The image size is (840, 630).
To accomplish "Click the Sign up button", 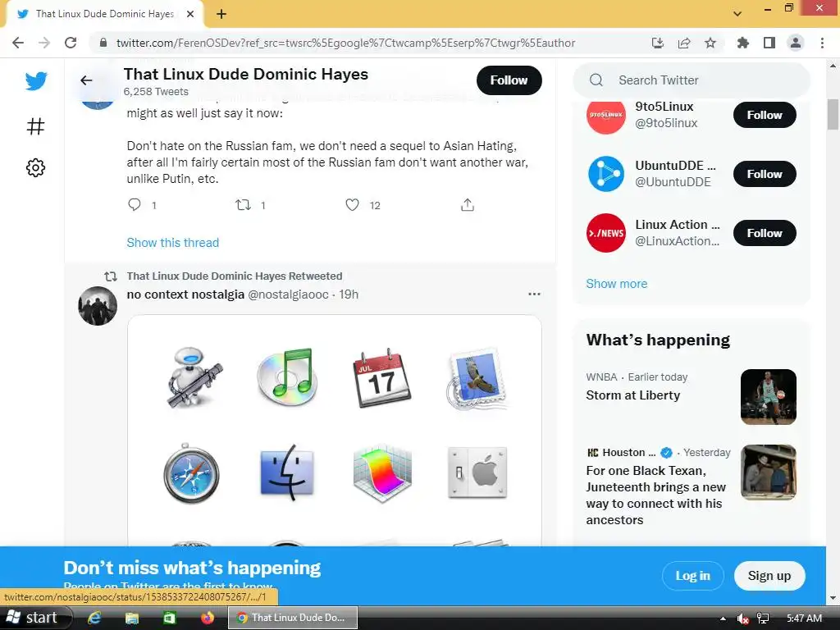I will pos(769,576).
